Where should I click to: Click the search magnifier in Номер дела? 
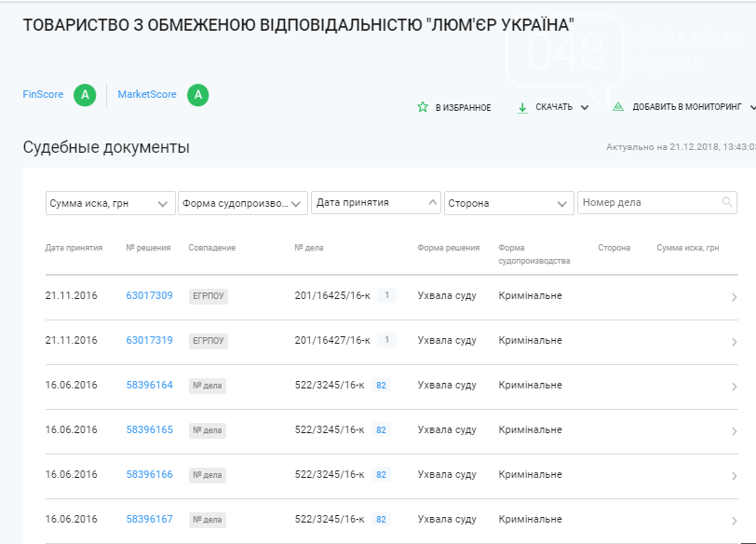(x=727, y=202)
